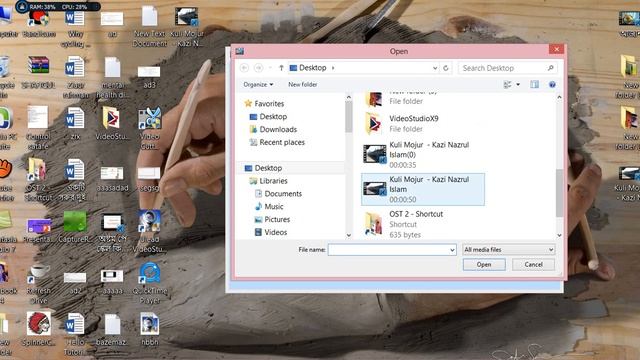Image resolution: width=640 pixels, height=360 pixels.
Task: Show the preview pane
Action: (x=534, y=84)
